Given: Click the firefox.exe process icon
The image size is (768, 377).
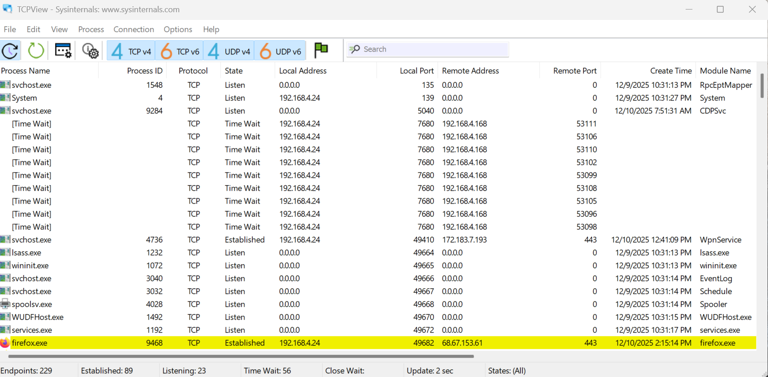Looking at the screenshot, I should pos(5,343).
